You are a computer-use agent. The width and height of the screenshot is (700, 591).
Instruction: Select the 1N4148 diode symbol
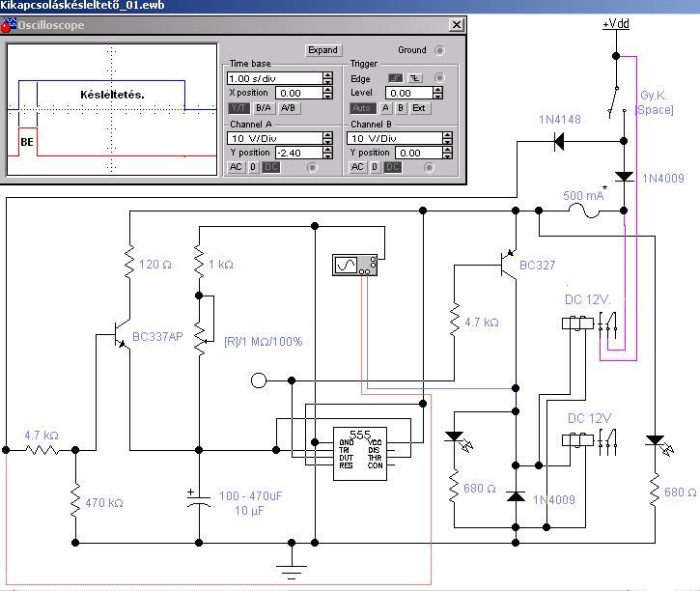tap(558, 142)
